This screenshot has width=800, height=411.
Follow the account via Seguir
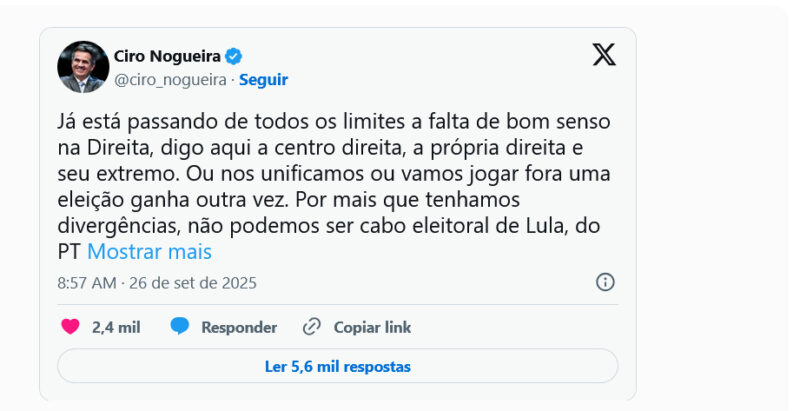coord(263,80)
